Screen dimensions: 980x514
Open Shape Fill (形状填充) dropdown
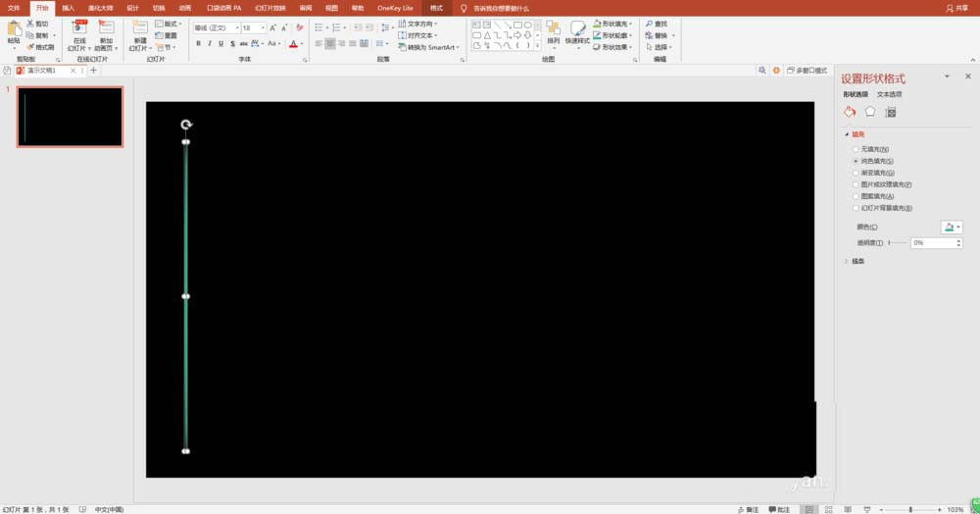[x=613, y=24]
